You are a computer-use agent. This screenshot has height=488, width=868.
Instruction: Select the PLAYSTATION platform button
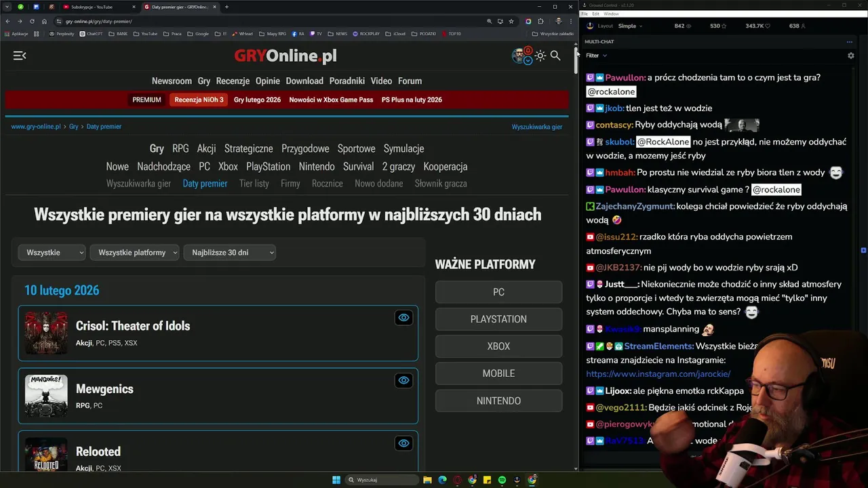498,319
